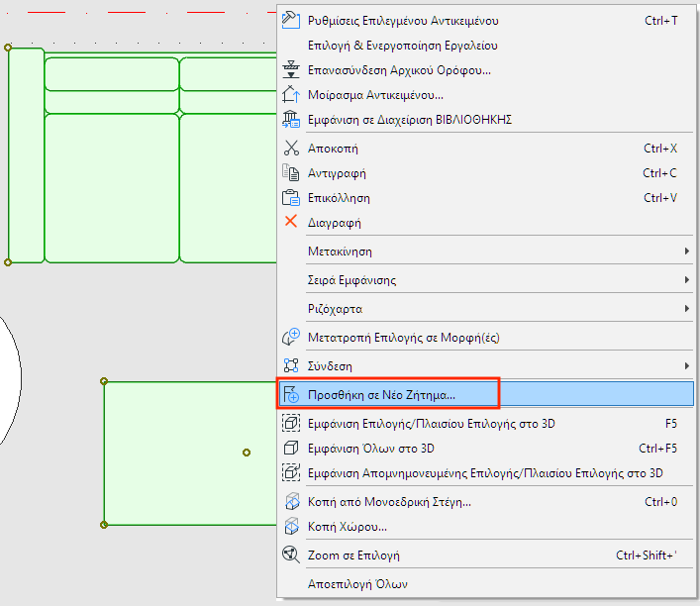The width and height of the screenshot is (700, 606).
Task: Choose Επικόλληση from context menu
Action: pyautogui.click(x=485, y=198)
